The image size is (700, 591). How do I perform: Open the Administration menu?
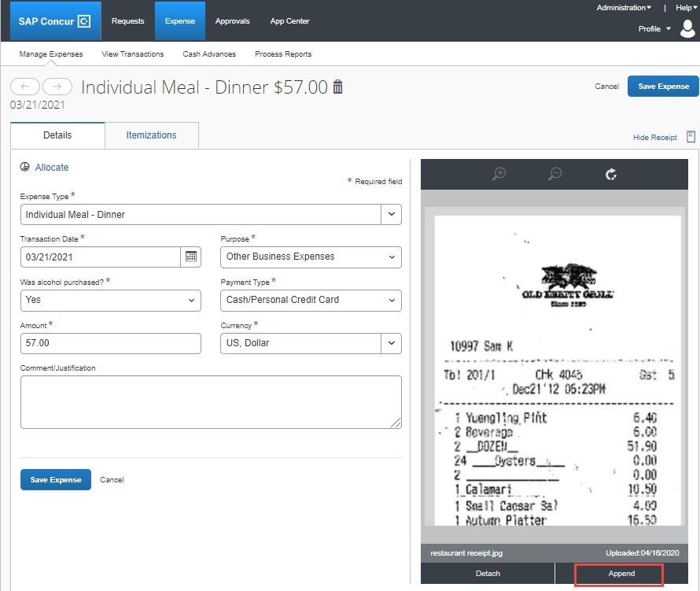coord(624,8)
